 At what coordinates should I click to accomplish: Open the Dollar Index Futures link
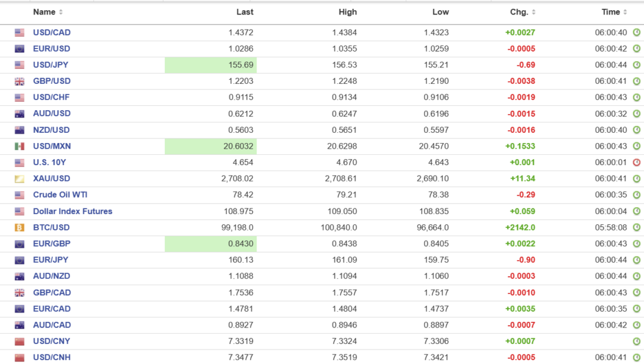[72, 212]
